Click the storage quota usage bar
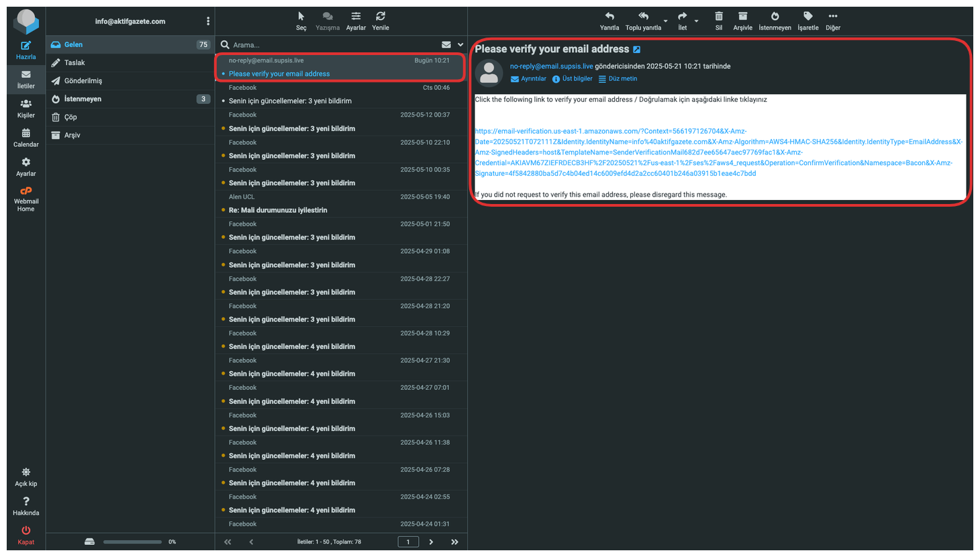The image size is (980, 557). click(x=132, y=542)
